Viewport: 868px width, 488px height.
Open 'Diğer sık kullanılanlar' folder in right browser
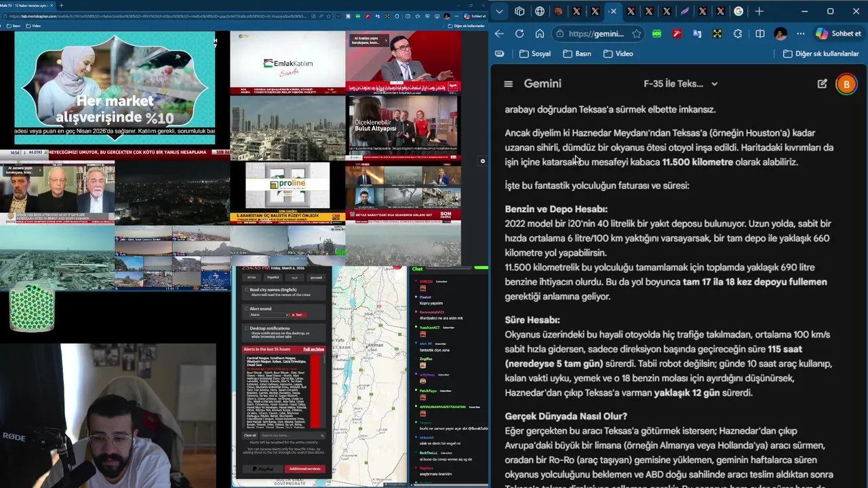click(821, 54)
